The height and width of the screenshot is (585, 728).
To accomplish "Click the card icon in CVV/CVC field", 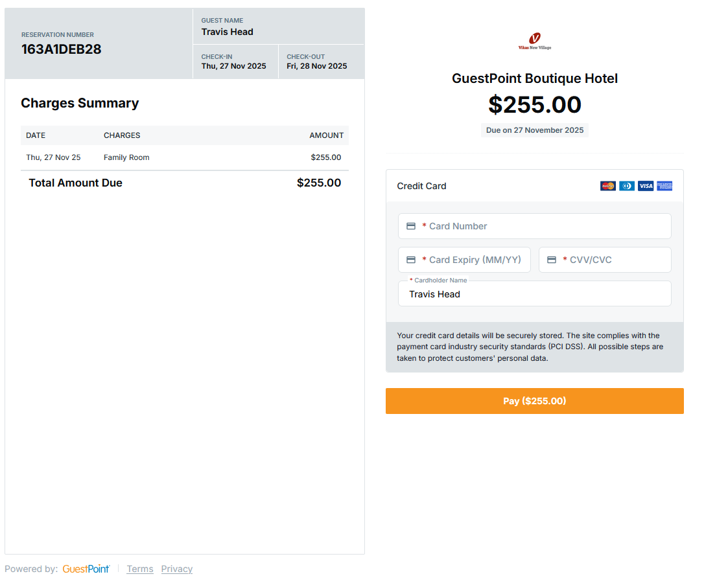I will 552,260.
